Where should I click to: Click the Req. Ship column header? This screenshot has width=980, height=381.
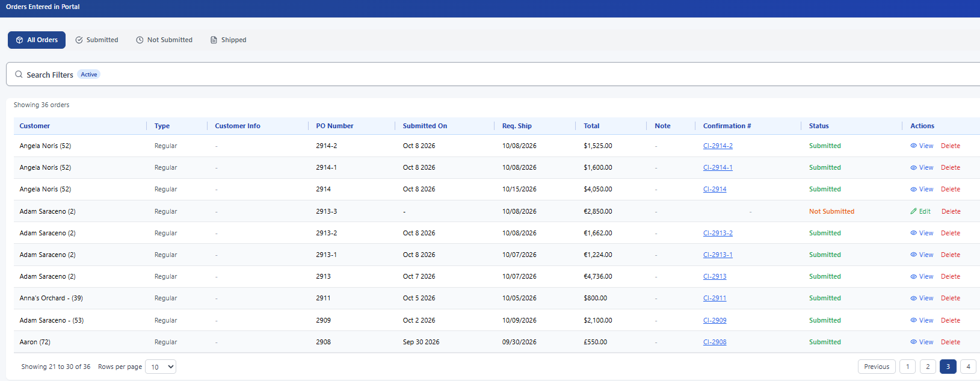coord(517,126)
